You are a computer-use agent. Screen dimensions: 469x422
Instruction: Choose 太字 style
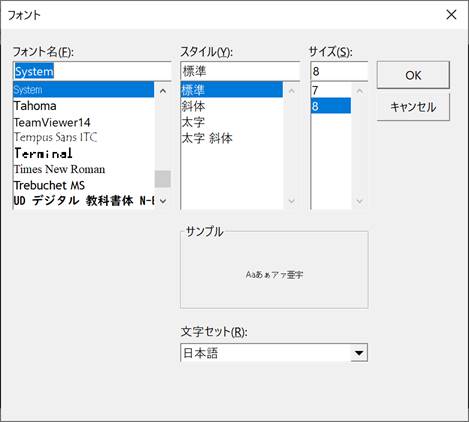[x=232, y=122]
